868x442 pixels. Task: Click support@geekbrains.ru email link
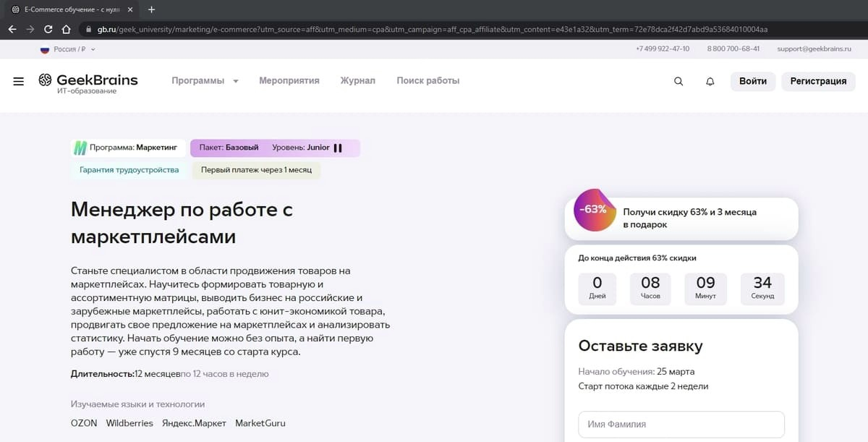[815, 49]
